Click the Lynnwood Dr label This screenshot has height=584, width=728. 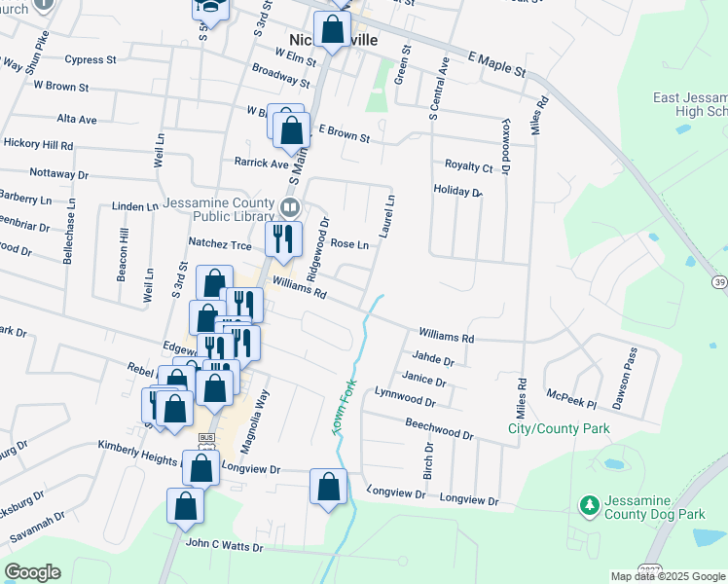pos(405,397)
